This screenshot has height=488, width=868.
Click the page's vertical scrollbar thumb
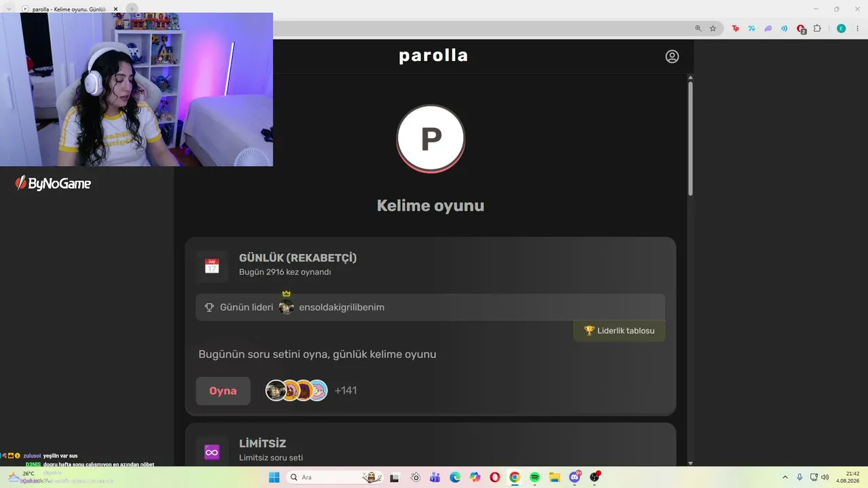690,139
